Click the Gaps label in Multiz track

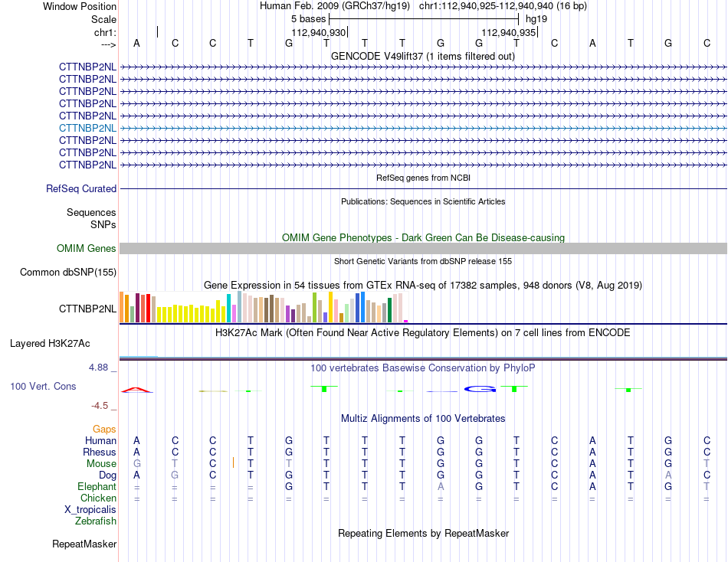pos(104,429)
